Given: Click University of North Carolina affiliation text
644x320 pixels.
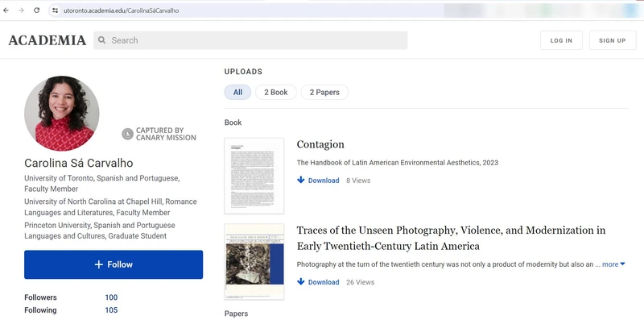Looking at the screenshot, I should pyautogui.click(x=110, y=207).
